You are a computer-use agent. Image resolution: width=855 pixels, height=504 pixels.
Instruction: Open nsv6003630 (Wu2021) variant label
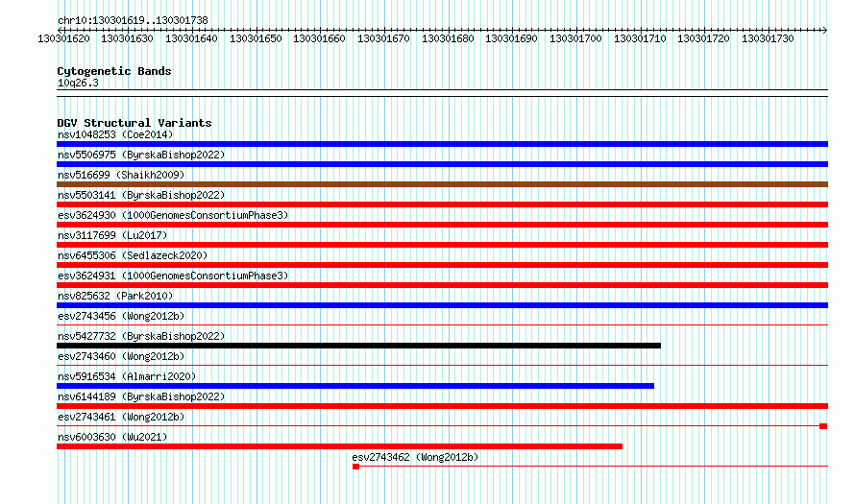(112, 437)
